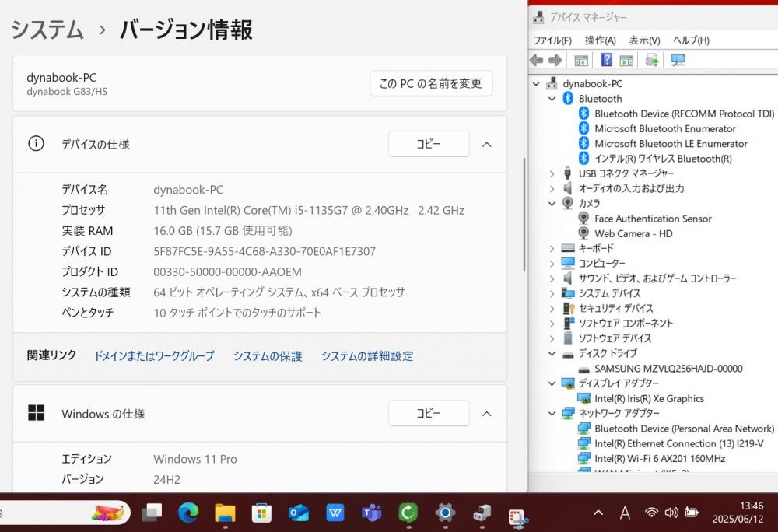Click the Back arrow in Device Manager toolbar
778x532 pixels.
tap(536, 61)
